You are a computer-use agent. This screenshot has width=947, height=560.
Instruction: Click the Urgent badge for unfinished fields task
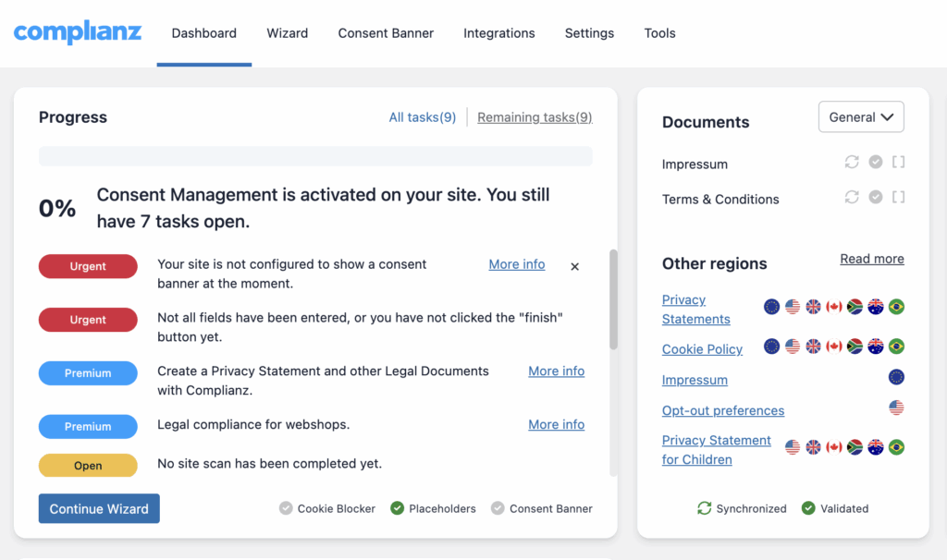(88, 320)
